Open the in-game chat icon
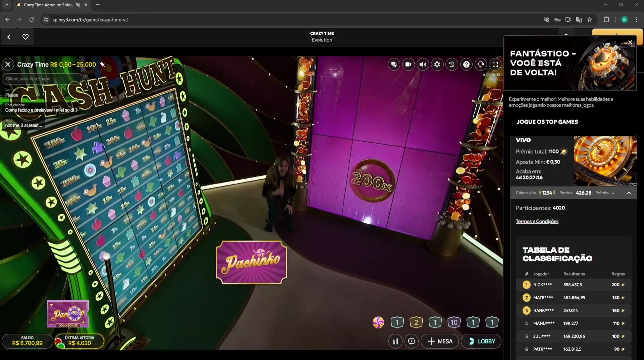 pyautogui.click(x=394, y=64)
